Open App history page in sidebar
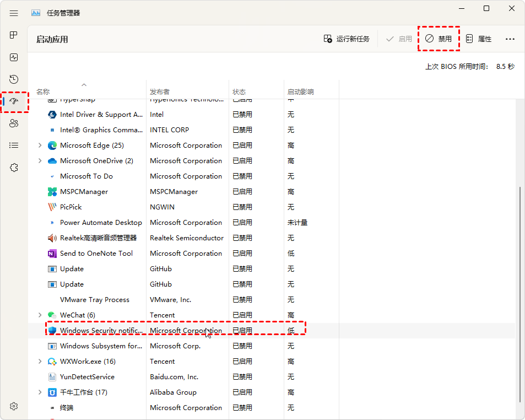 point(14,79)
